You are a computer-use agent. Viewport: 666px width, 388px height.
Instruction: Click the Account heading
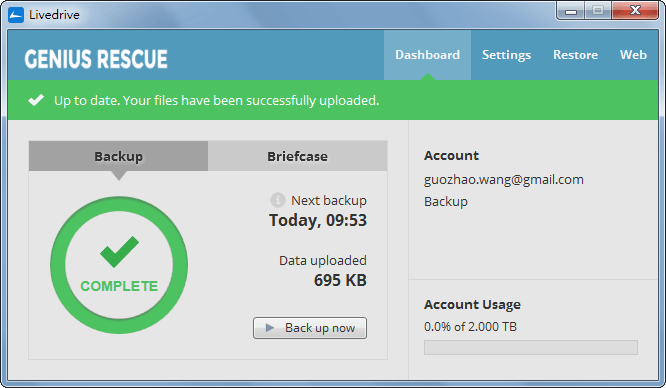pyautogui.click(x=451, y=156)
